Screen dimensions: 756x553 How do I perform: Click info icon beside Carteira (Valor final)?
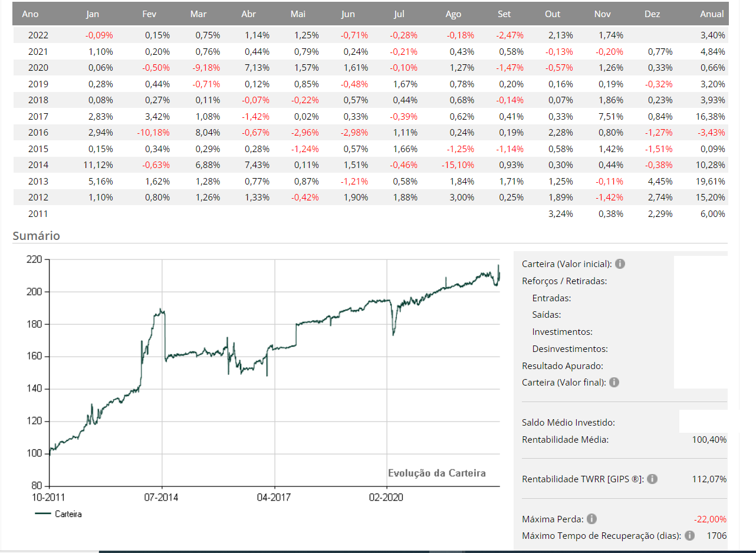coord(614,382)
